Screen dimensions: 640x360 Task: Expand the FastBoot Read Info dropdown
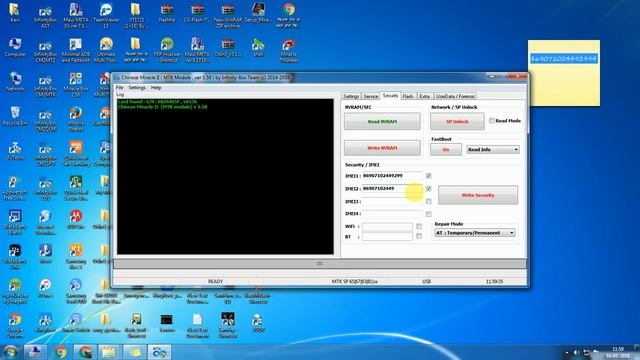click(493, 149)
